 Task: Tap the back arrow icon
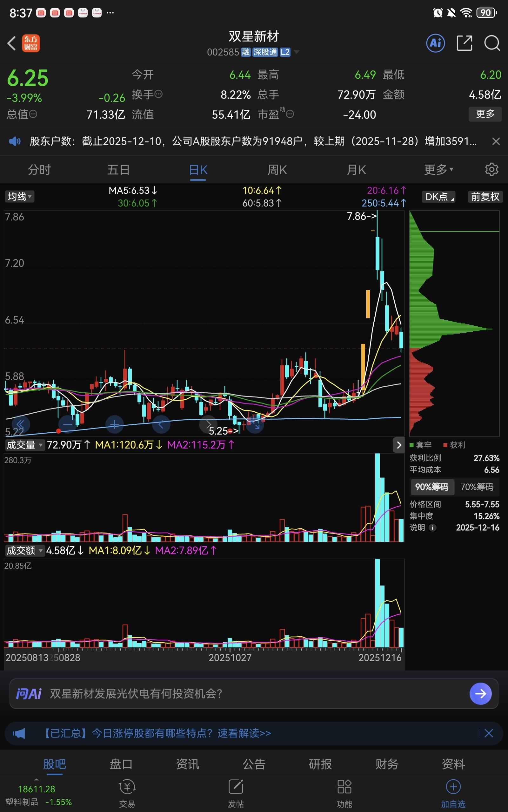point(11,43)
